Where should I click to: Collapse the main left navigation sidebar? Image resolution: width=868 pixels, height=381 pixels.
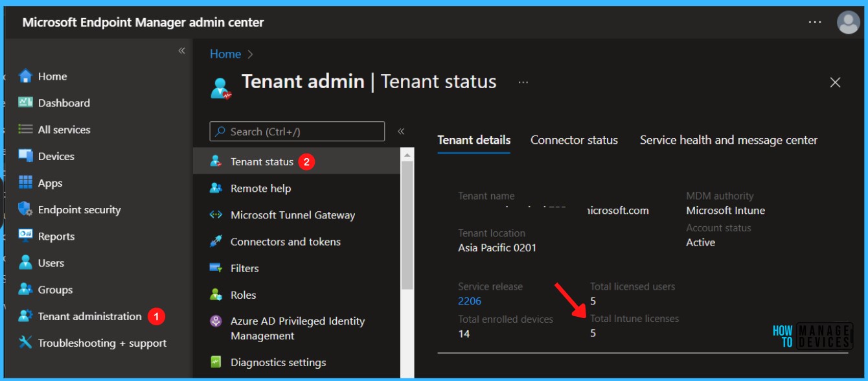[x=181, y=51]
